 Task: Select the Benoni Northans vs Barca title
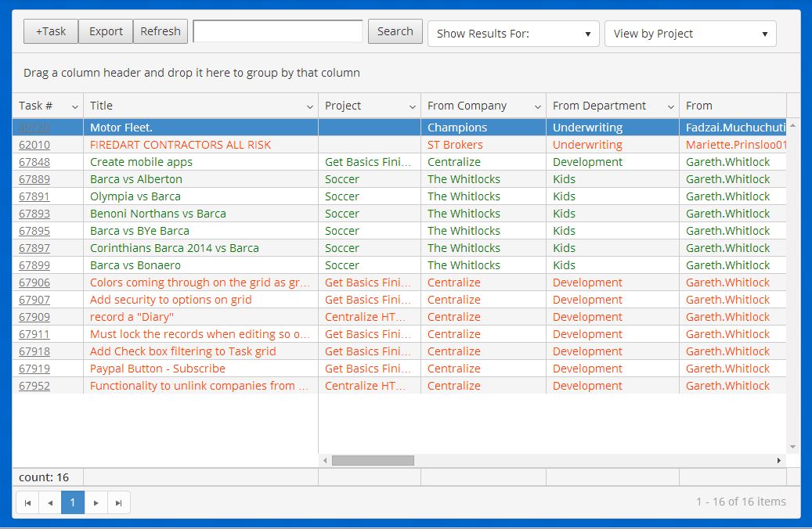click(x=158, y=214)
